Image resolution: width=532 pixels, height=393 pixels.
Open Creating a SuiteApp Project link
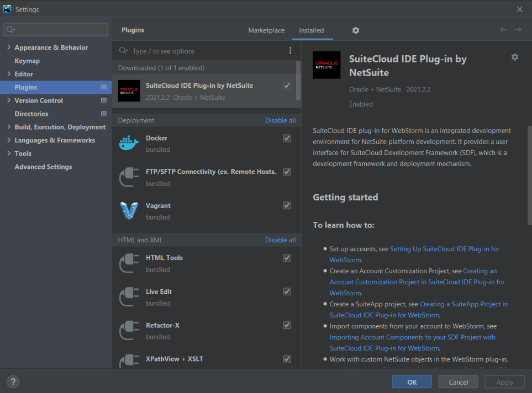(463, 304)
